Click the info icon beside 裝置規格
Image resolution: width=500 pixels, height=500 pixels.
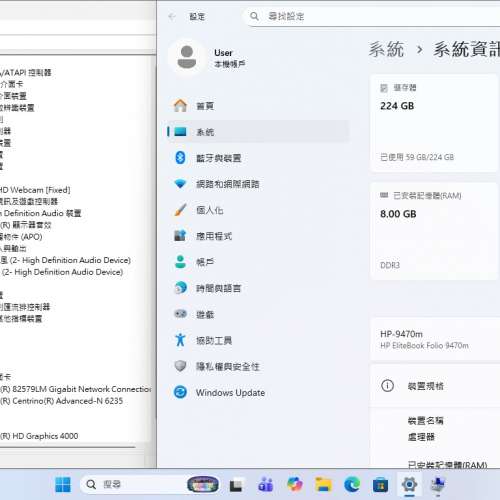point(387,386)
